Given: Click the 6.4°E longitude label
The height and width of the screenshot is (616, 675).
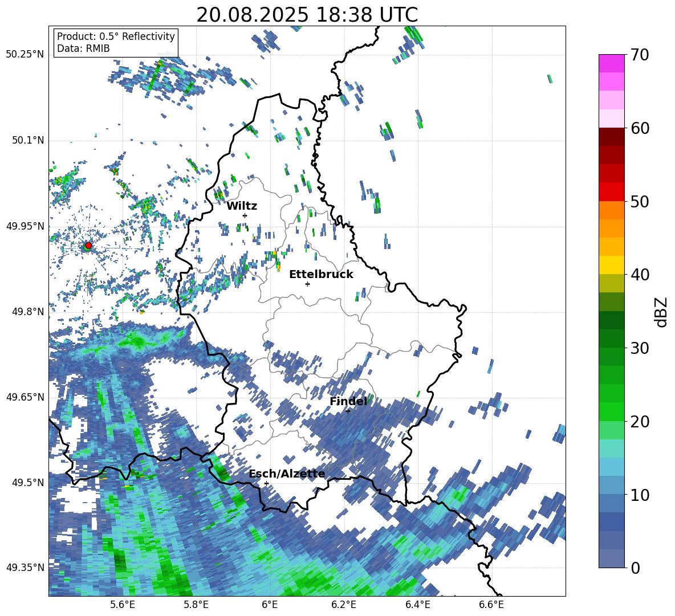Looking at the screenshot, I should (x=417, y=605).
